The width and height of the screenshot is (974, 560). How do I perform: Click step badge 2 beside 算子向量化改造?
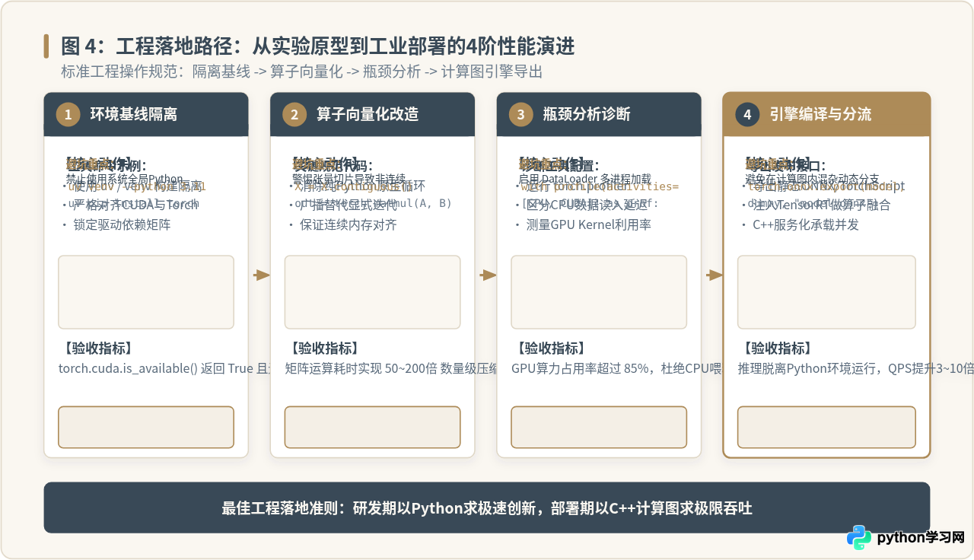(x=294, y=115)
